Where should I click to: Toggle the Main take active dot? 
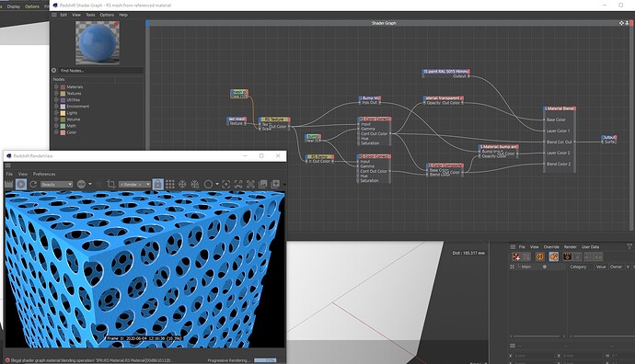(x=545, y=267)
